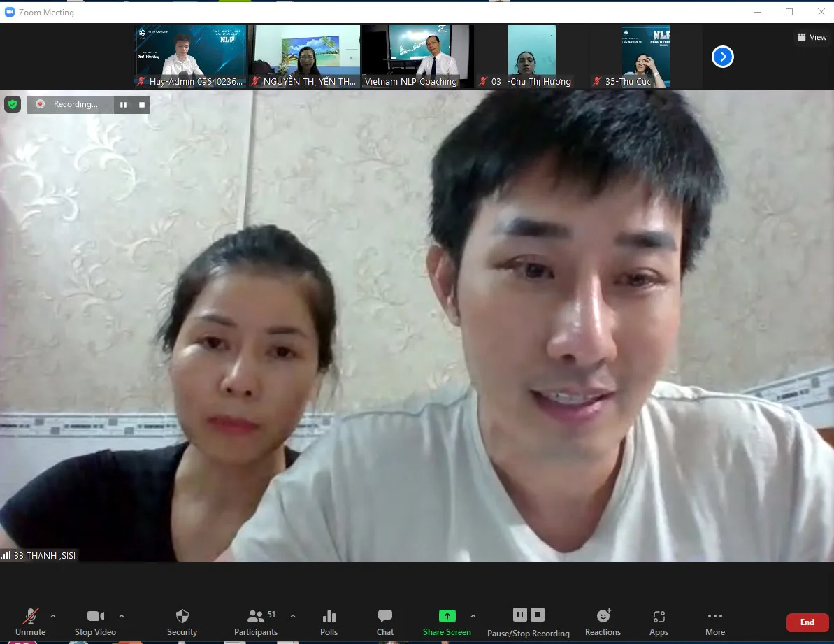Show next participants with blue arrow

[x=722, y=57]
